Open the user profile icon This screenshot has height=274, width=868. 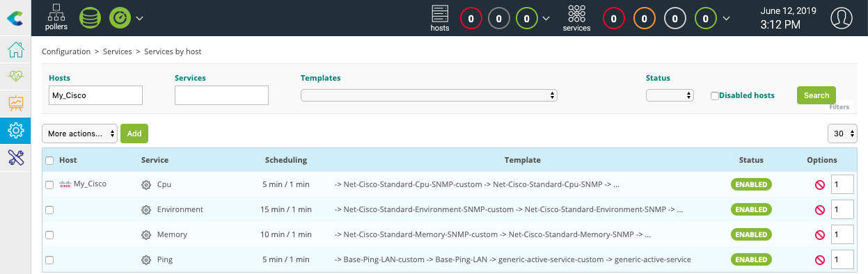pyautogui.click(x=842, y=18)
